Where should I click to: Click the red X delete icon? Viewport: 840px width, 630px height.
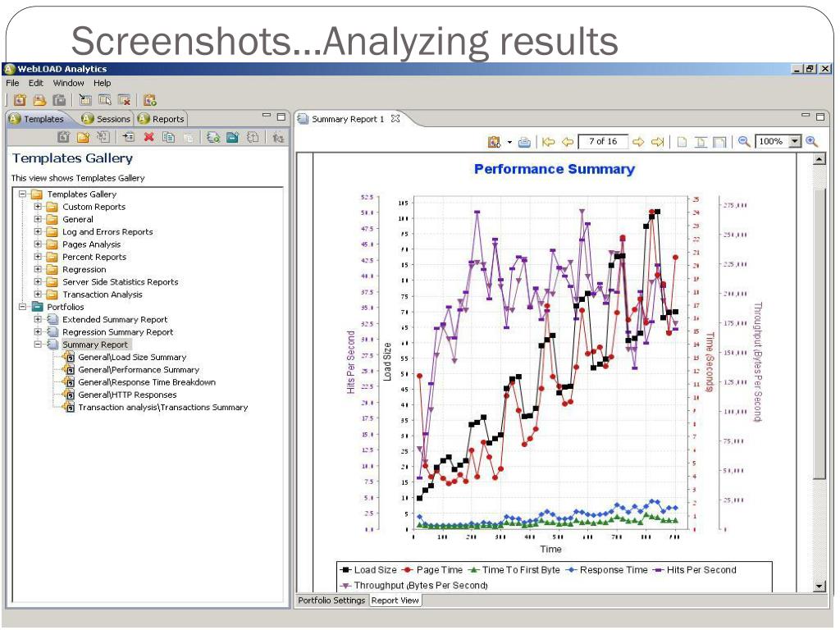pyautogui.click(x=149, y=137)
